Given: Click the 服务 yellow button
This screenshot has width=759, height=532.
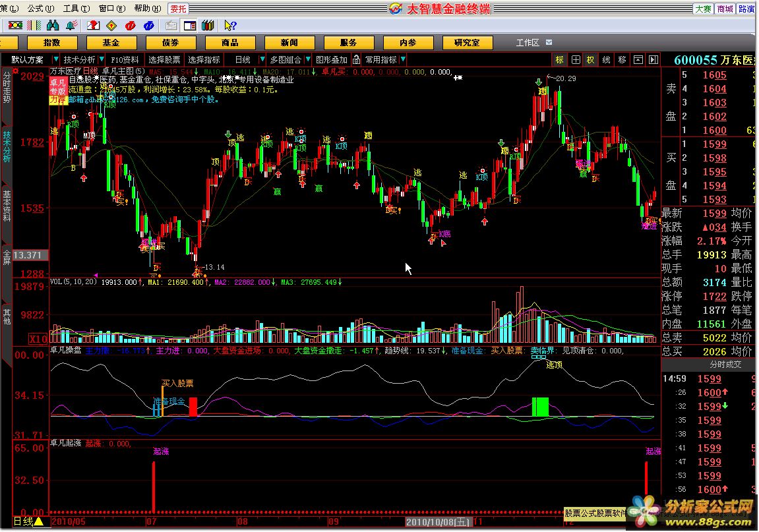Looking at the screenshot, I should (349, 43).
